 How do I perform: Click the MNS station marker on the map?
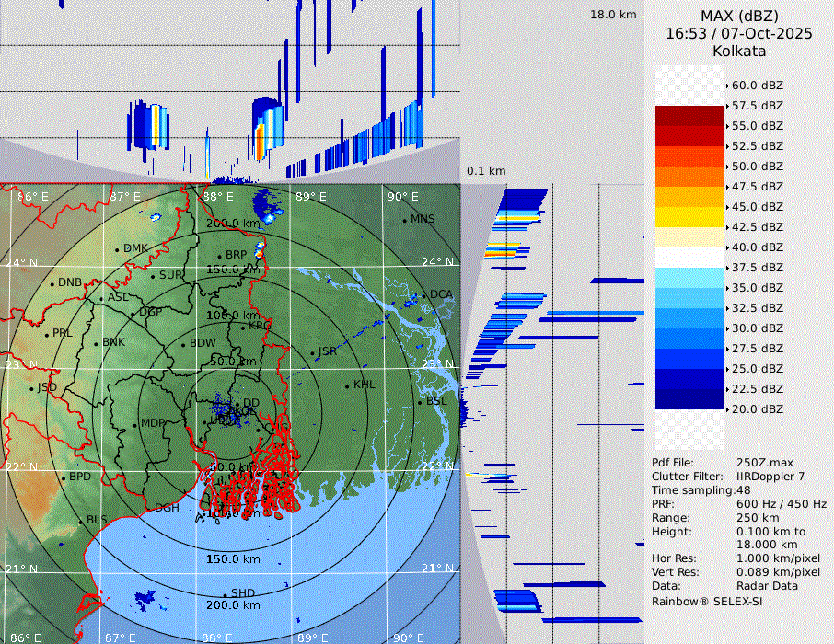pyautogui.click(x=404, y=220)
